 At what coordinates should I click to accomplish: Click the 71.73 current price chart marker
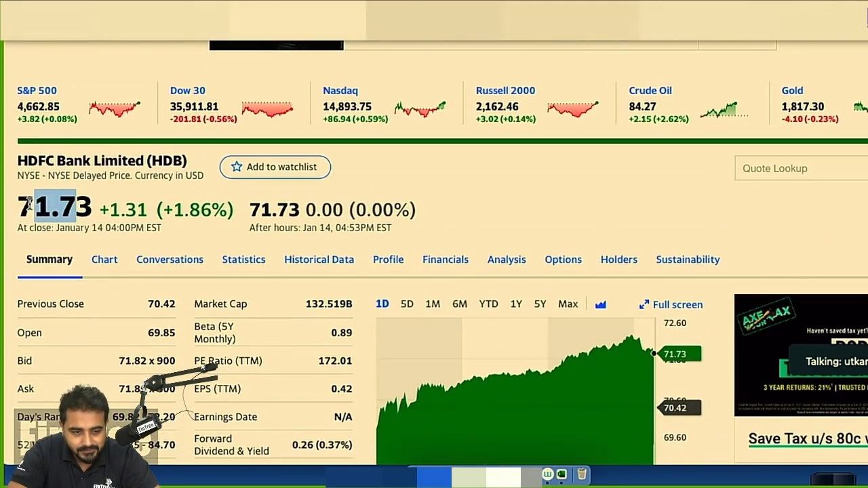tap(679, 354)
